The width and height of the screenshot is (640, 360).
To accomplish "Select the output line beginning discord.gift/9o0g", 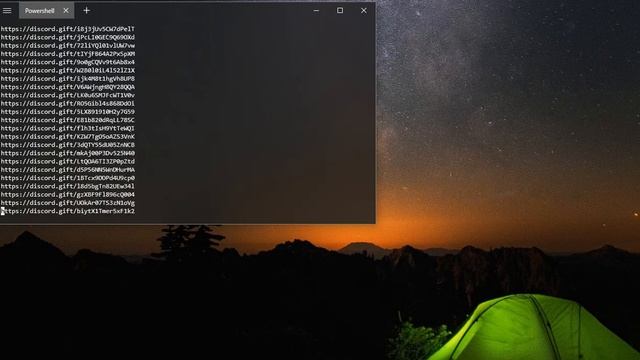I will pos(67,62).
